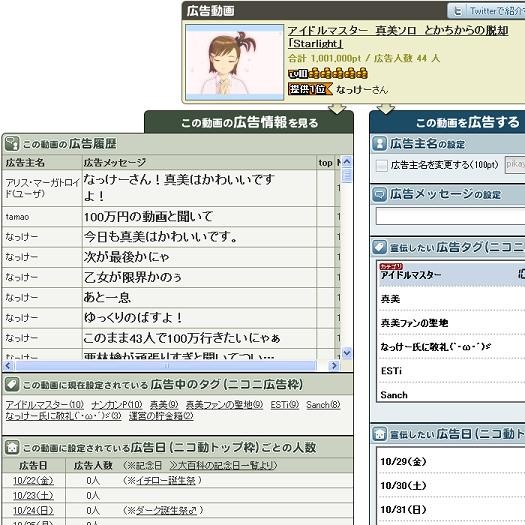Image resolution: width=525 pixels, height=525 pixels.
Task: Click the horizontal scroll left arrow
Action: (x=8, y=366)
